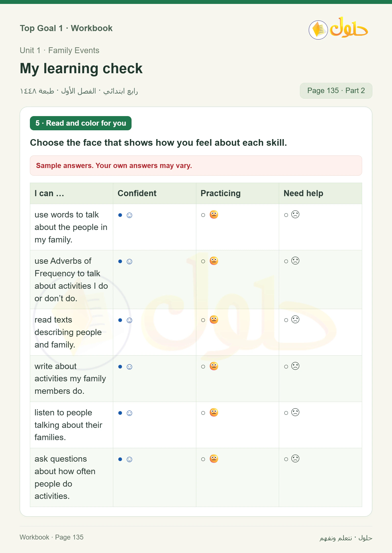Click the neutral face in 'listen to people' row
The width and height of the screenshot is (392, 553).
coord(214,412)
